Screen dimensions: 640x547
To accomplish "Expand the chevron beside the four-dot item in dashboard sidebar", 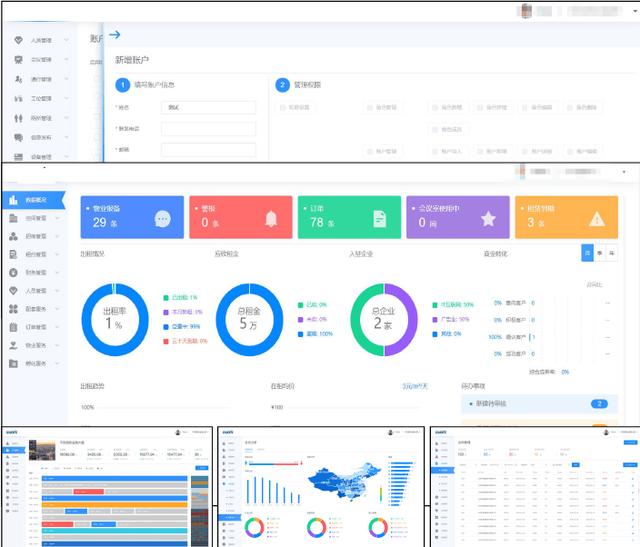I will [57, 309].
